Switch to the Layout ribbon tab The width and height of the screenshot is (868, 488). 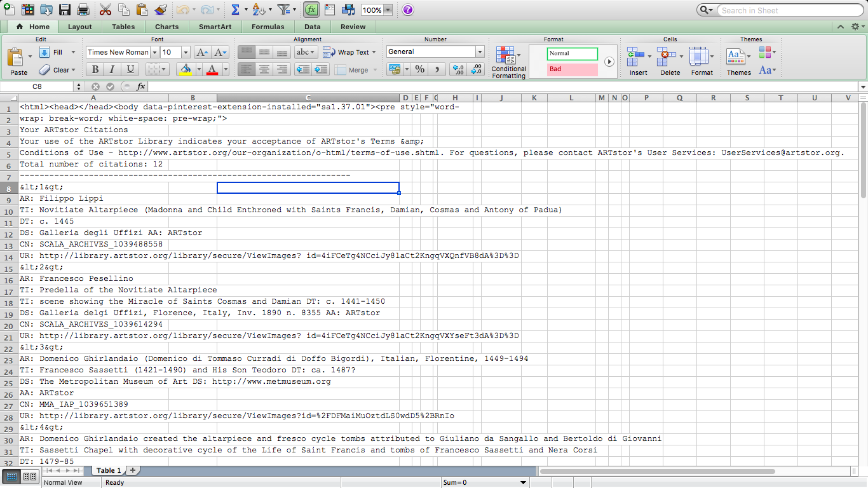click(x=80, y=27)
